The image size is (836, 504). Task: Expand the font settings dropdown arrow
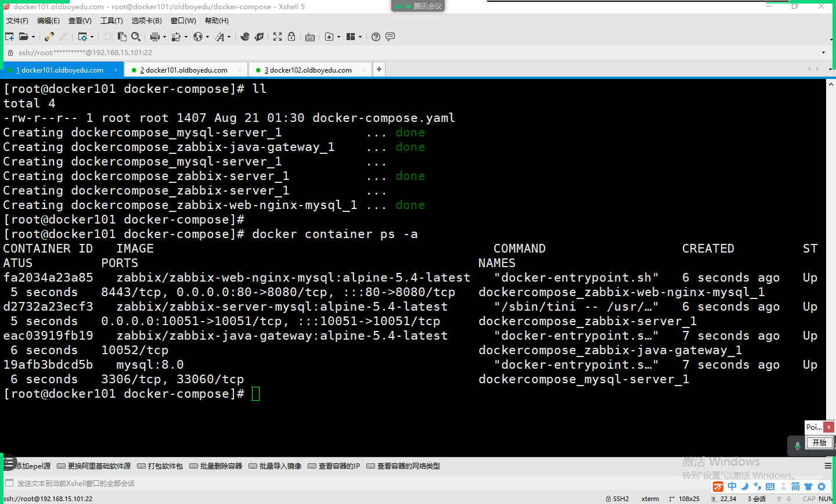click(229, 37)
